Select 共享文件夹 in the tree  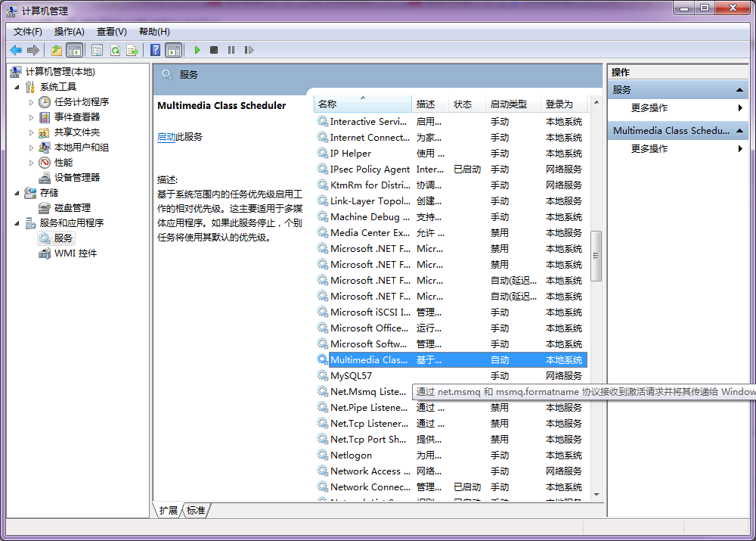(77, 132)
